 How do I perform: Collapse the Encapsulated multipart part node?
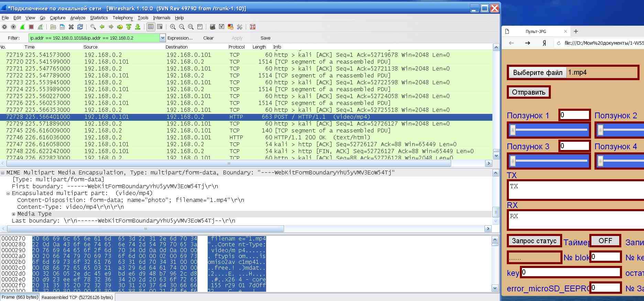click(8, 193)
